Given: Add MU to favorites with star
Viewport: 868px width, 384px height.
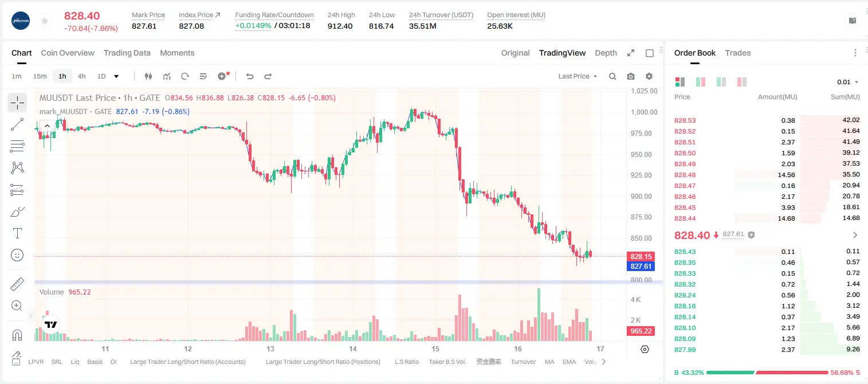Looking at the screenshot, I should tap(44, 21).
